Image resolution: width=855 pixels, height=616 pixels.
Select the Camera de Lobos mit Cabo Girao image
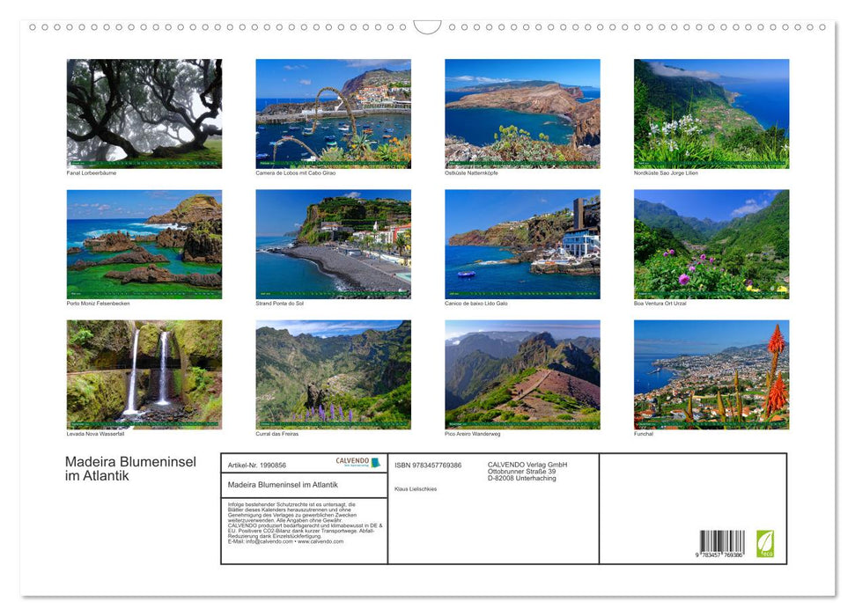(x=333, y=114)
